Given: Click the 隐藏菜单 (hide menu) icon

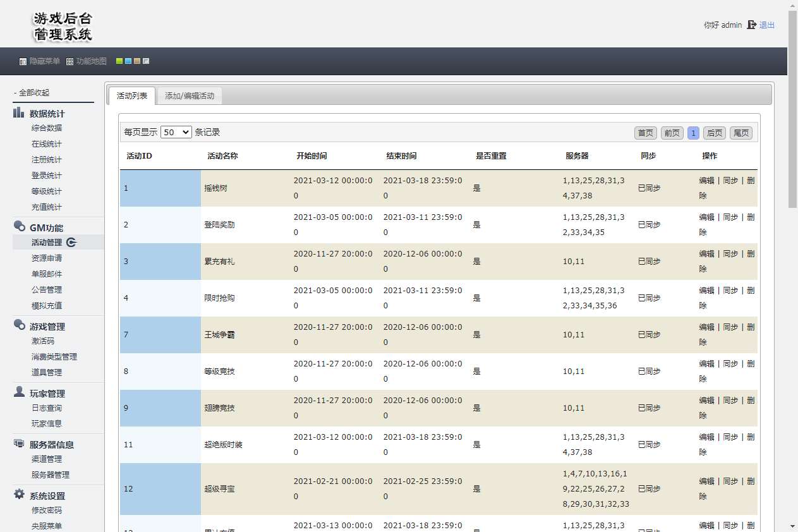Looking at the screenshot, I should click(x=23, y=62).
